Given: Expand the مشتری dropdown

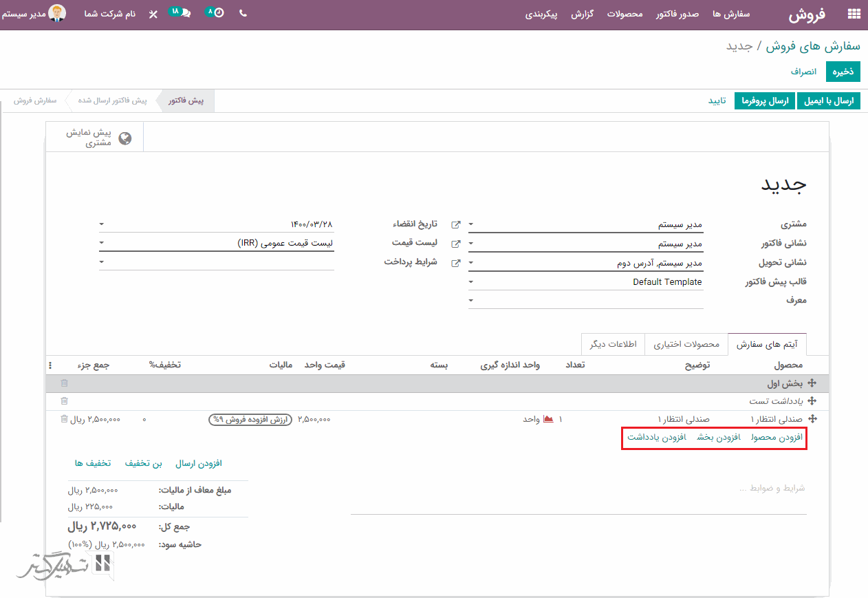Looking at the screenshot, I should [471, 225].
